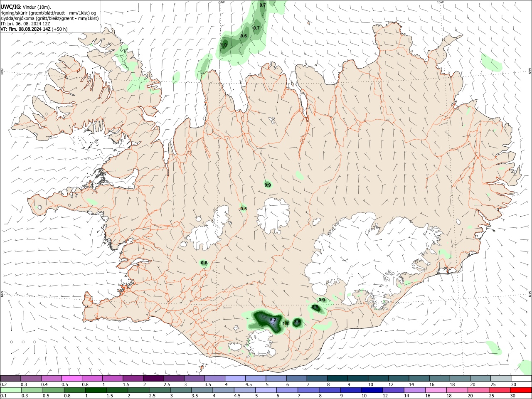Click the Mýrdalsjökull glacier white area on south coast
532x399 pixels.
click(x=261, y=343)
